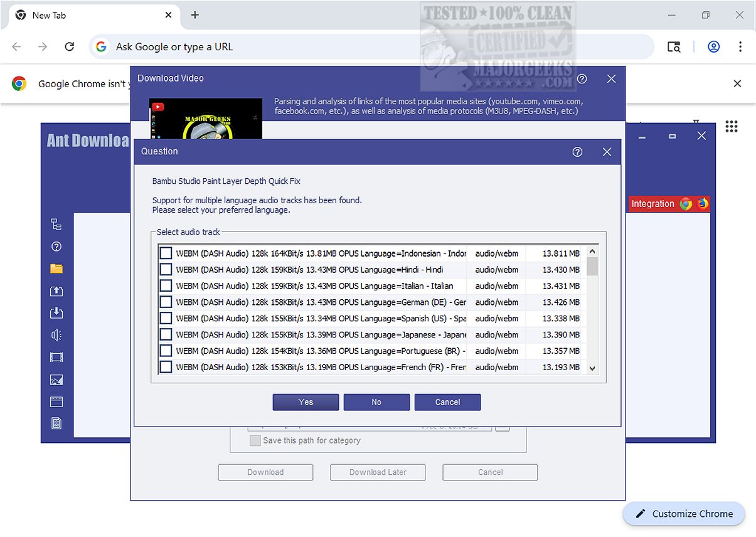Click the Integration label in Ant Download Manager
The image size is (756, 537).
[652, 204]
